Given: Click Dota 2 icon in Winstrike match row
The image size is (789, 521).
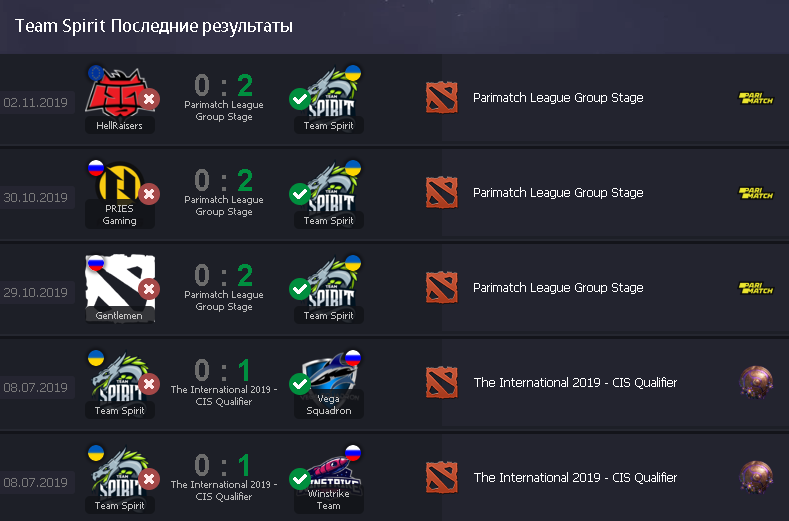Looking at the screenshot, I should pos(441,477).
